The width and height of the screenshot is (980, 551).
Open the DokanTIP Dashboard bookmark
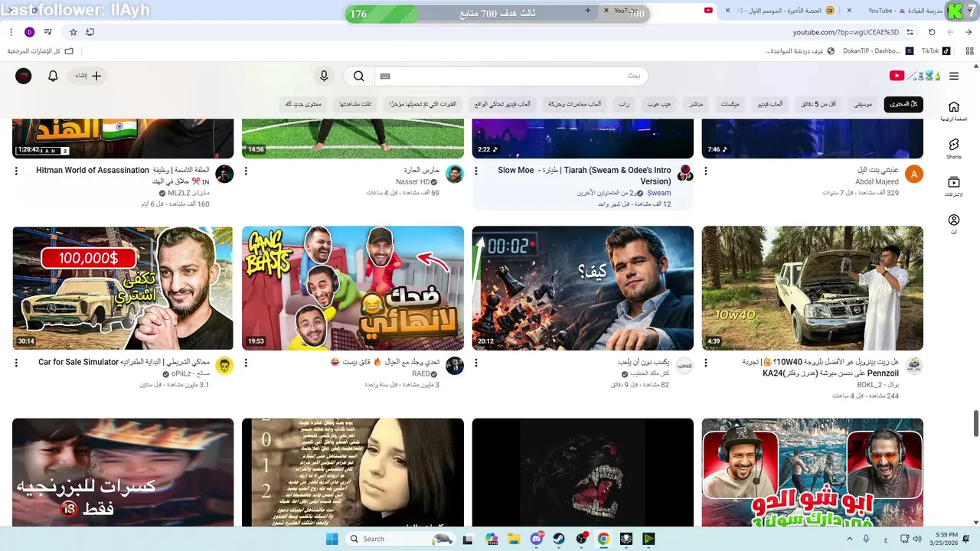[x=878, y=51]
